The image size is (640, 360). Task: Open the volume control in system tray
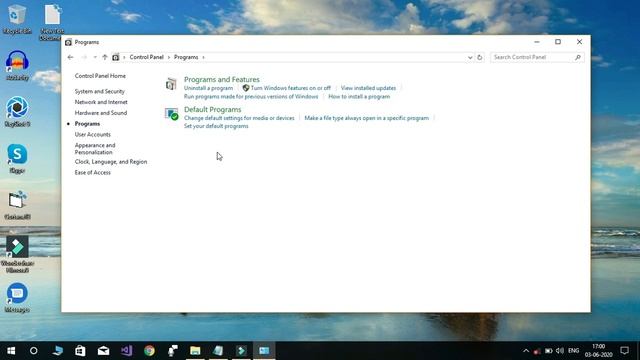tap(560, 351)
